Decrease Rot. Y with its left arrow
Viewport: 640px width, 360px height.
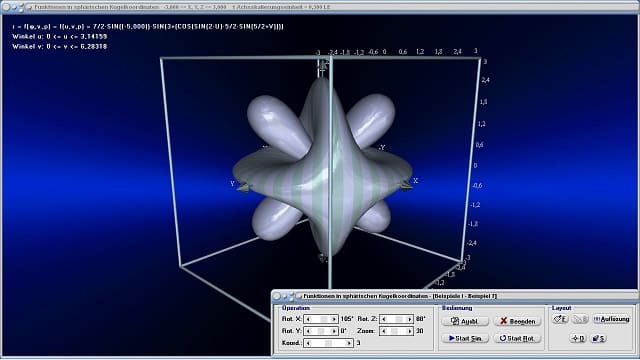[x=308, y=331]
